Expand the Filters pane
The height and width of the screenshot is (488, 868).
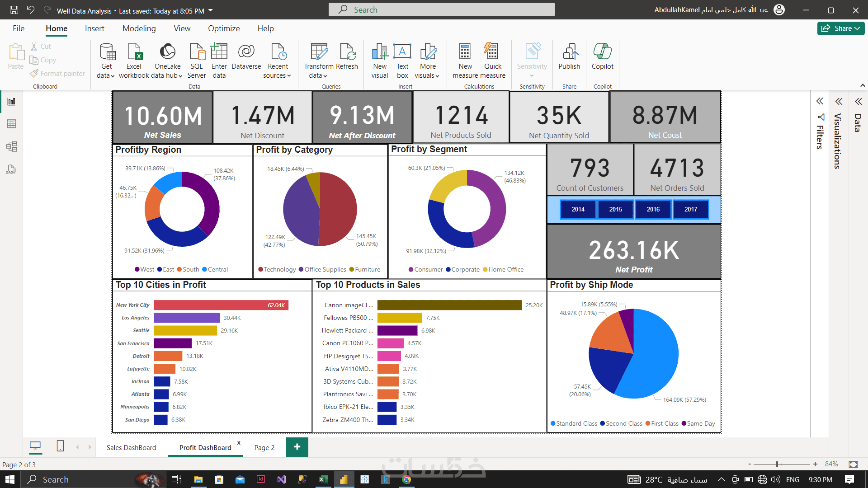point(820,101)
